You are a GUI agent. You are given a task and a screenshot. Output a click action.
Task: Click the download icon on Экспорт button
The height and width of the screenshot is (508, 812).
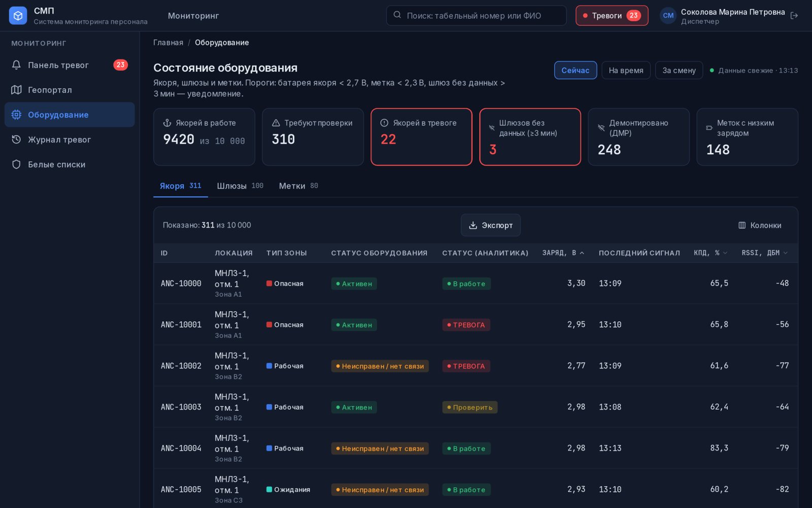[473, 225]
